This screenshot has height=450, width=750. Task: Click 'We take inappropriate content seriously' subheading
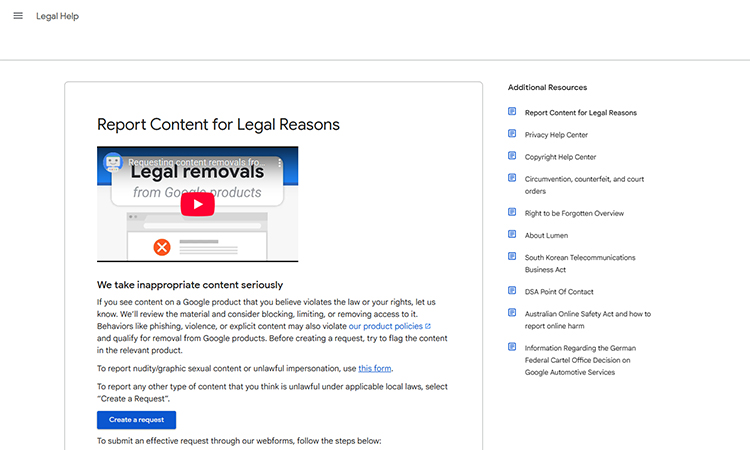190,285
